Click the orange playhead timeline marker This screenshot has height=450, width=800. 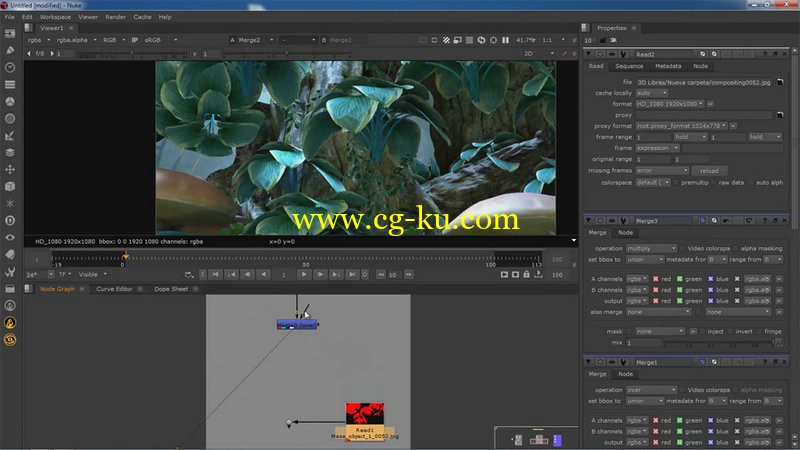tap(126, 255)
